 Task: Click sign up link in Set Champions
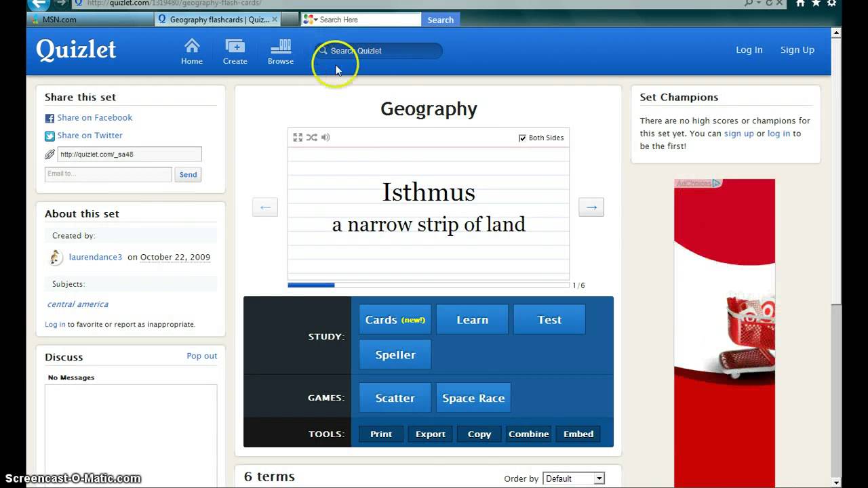739,134
